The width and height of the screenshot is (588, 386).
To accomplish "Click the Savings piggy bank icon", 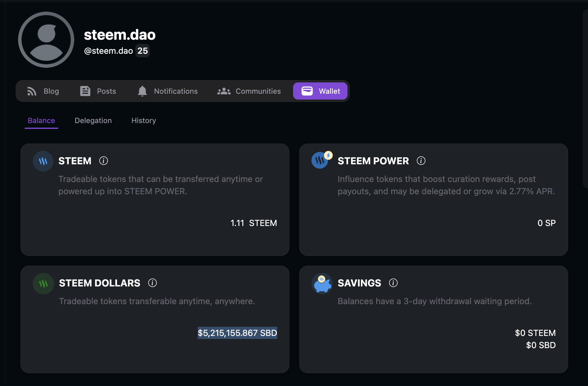I will pyautogui.click(x=322, y=283).
